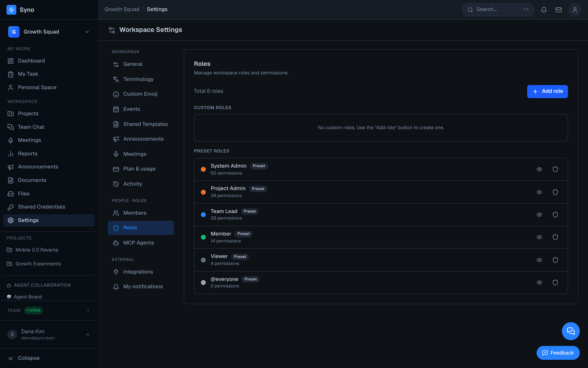Go to Growth Squad breadcrumb link
588x368 pixels.
click(x=122, y=9)
